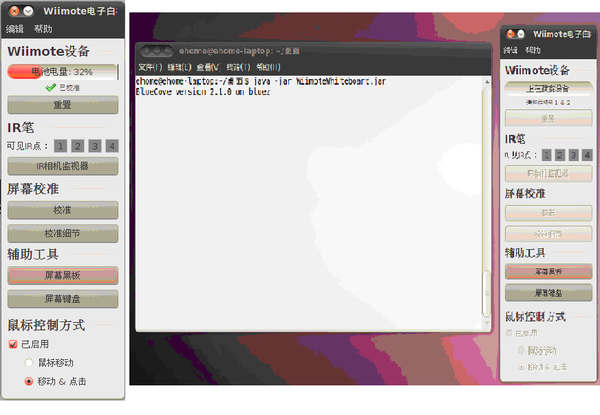Open 帮助 menu in right Wiimote window
This screenshot has width=600, height=415.
(533, 50)
